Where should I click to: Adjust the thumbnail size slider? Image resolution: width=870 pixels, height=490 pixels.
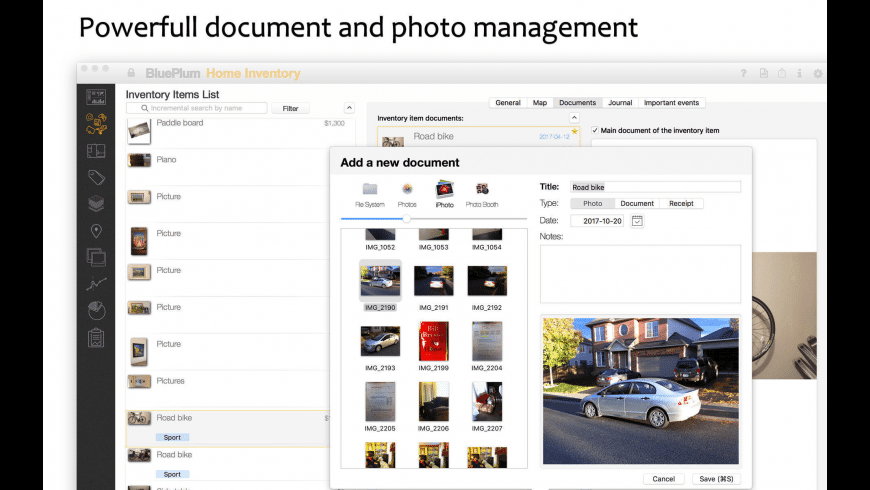click(406, 218)
